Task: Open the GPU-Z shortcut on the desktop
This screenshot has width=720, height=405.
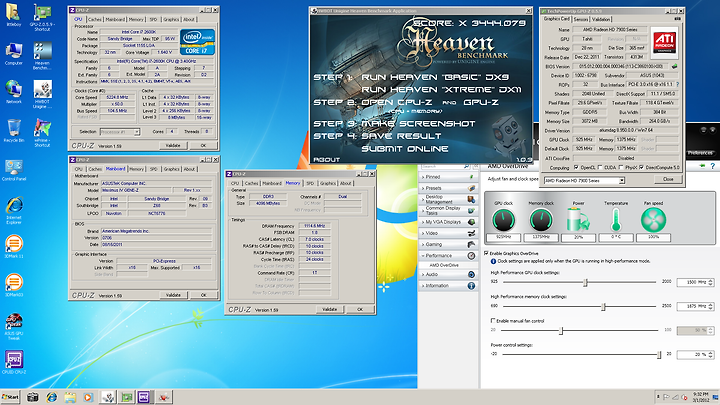Action: 42,17
